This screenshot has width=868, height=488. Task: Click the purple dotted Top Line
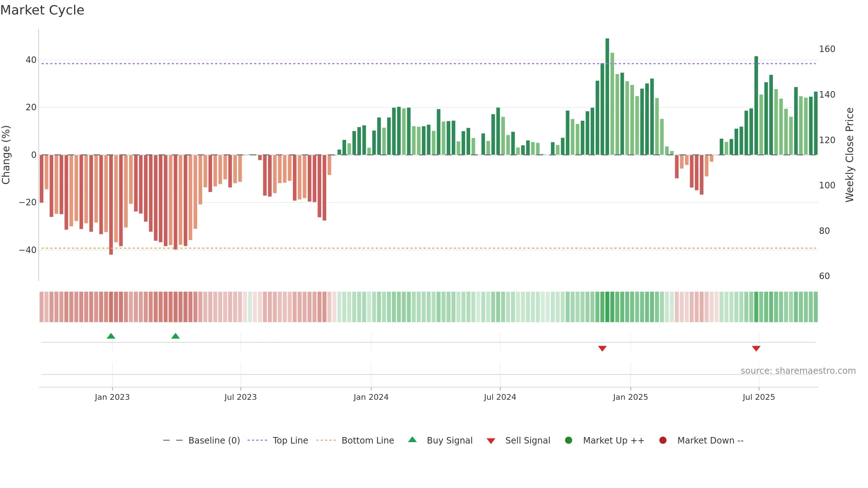[429, 64]
